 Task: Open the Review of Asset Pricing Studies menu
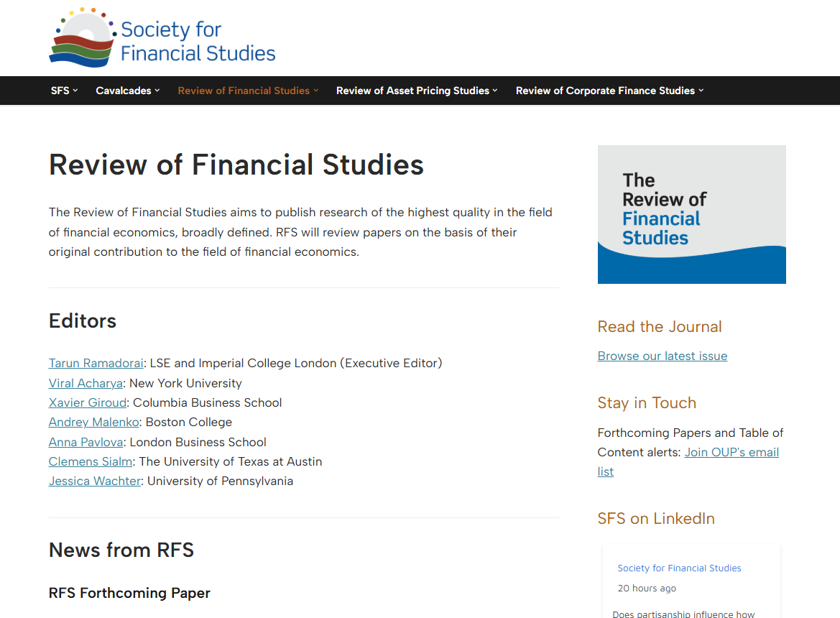[x=412, y=91]
